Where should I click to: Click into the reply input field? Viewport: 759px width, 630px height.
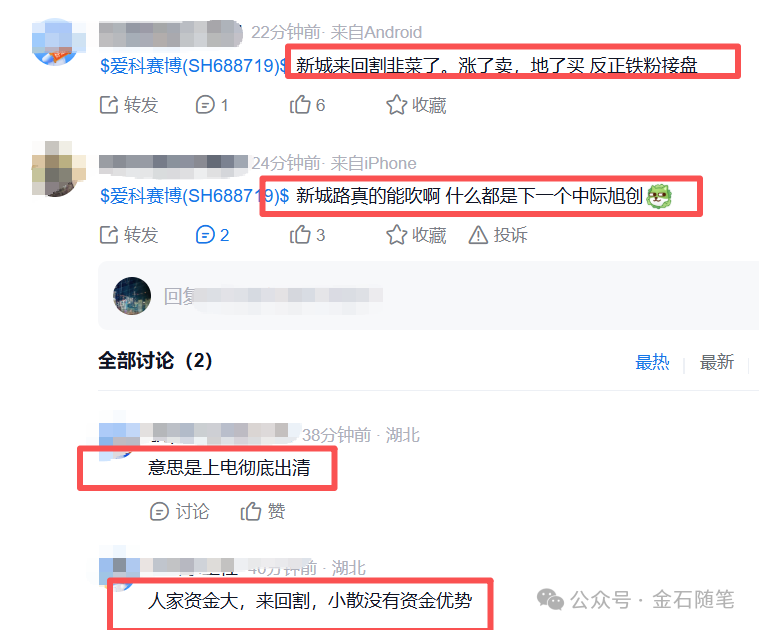click(x=428, y=296)
